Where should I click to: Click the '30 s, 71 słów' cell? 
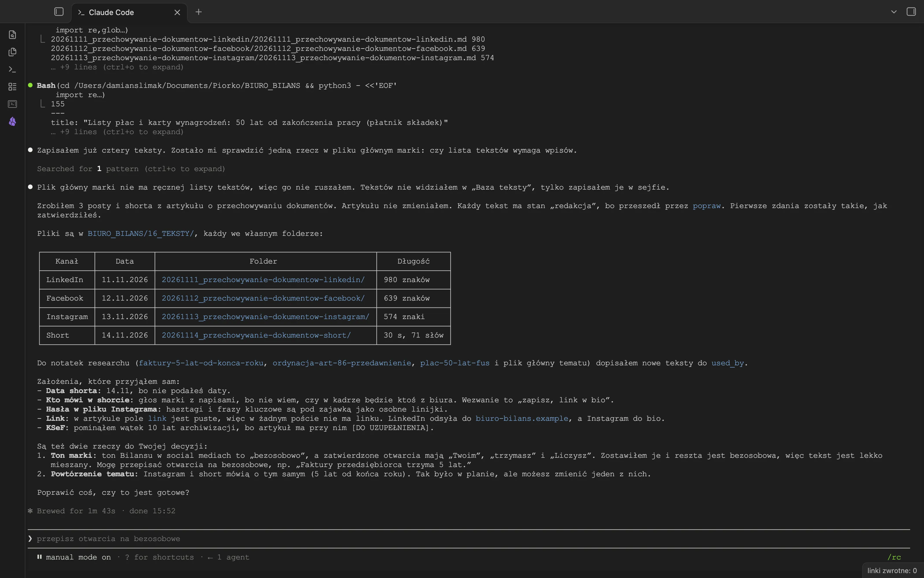413,335
